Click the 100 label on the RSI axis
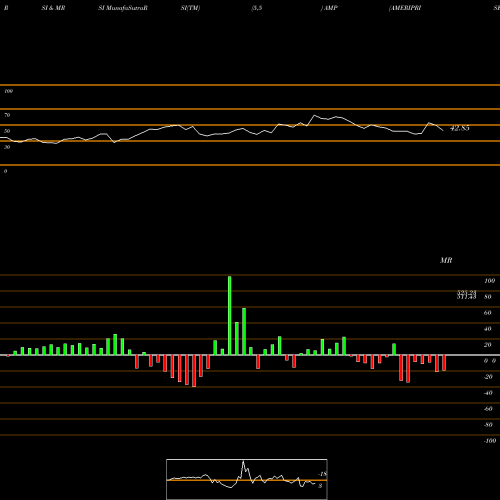The width and height of the screenshot is (500, 500). [x=8, y=91]
